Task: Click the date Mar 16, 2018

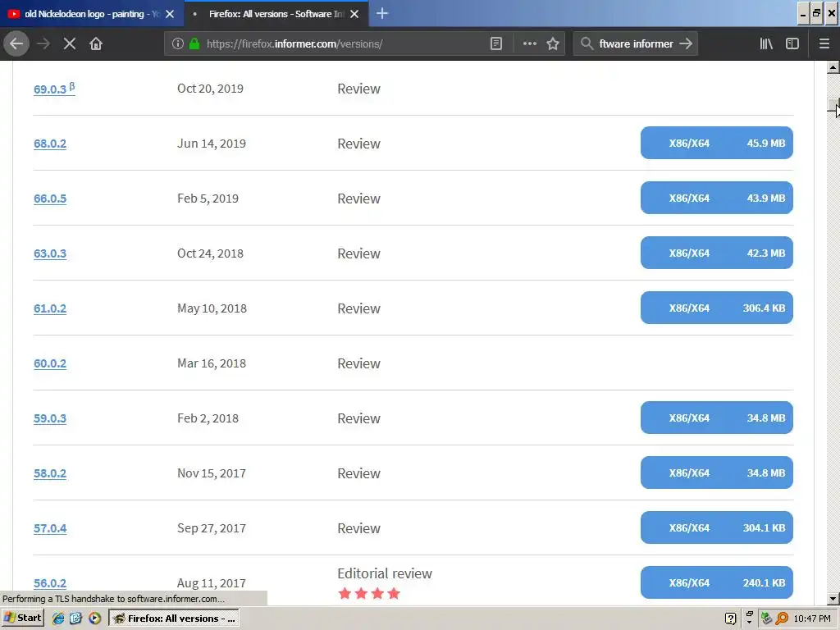Action: click(x=212, y=363)
